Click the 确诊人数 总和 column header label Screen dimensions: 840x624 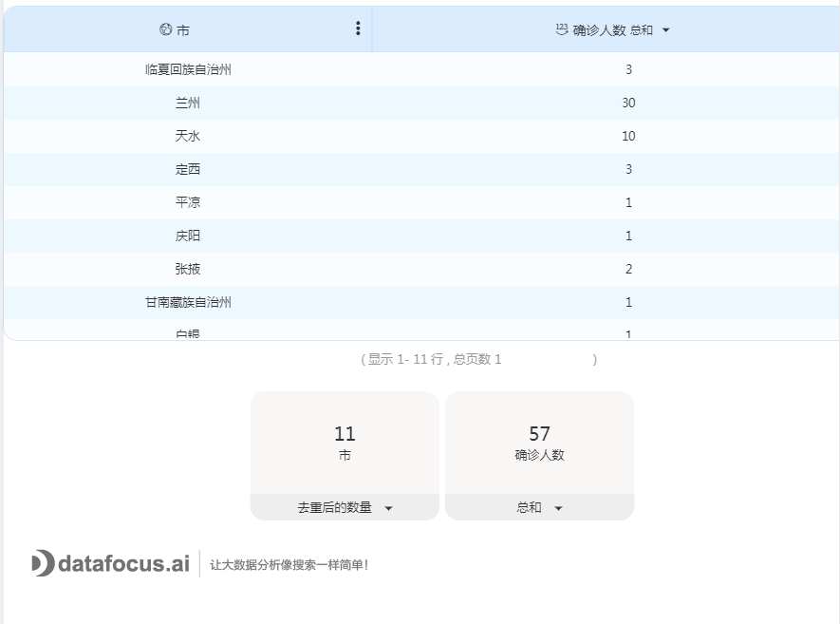coord(613,30)
